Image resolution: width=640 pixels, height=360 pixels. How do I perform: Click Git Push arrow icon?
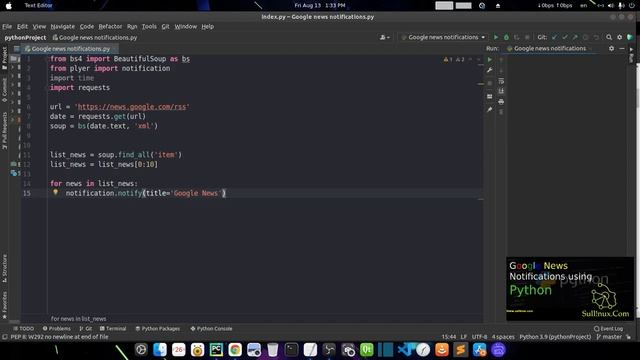(575, 37)
